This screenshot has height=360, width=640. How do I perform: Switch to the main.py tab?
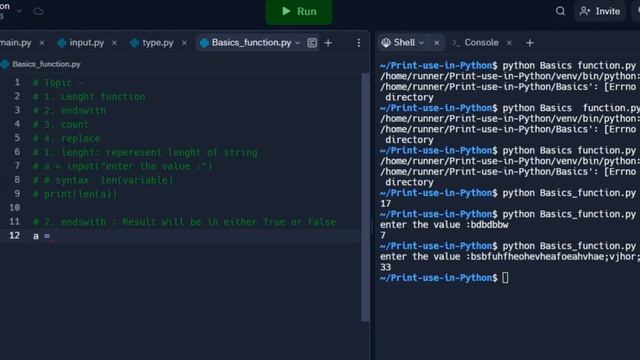pyautogui.click(x=16, y=42)
